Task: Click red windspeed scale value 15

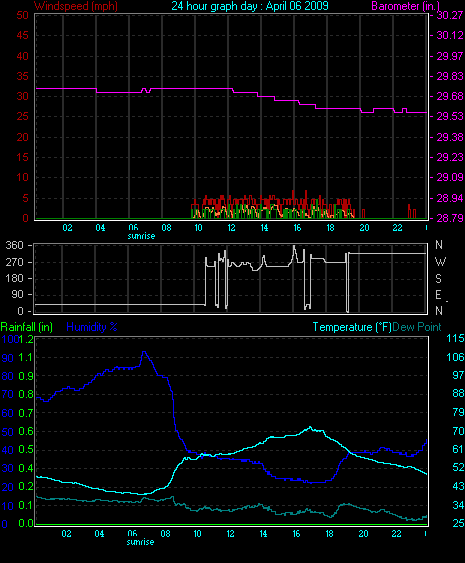Action: click(23, 157)
